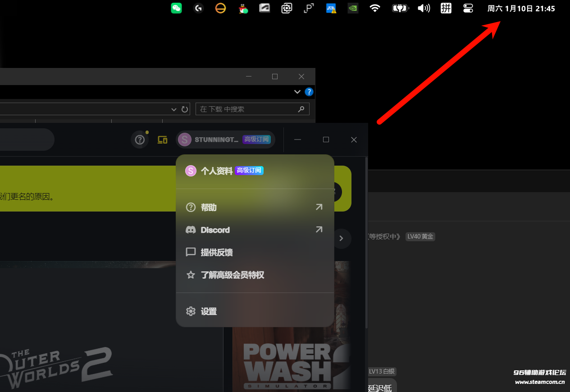This screenshot has width=570, height=392.
Task: Open 设置 from the account menu
Action: pos(209,311)
